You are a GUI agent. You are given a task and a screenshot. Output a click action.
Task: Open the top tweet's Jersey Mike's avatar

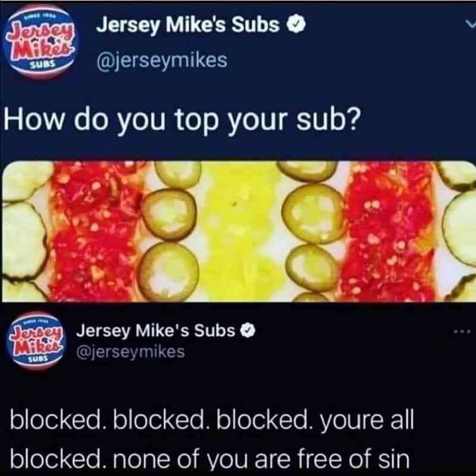pos(39,42)
